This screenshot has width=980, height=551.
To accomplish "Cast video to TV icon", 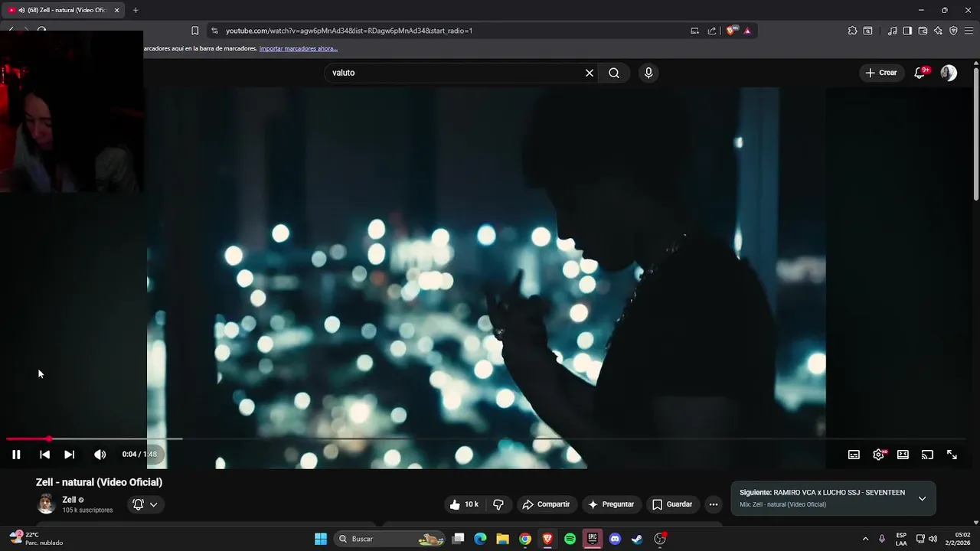I will [x=927, y=455].
